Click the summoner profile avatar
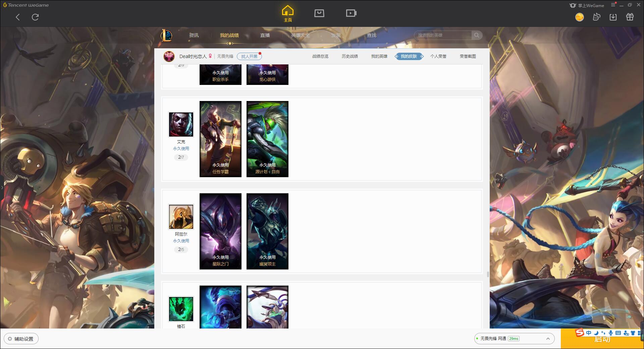The width and height of the screenshot is (644, 349). pyautogui.click(x=169, y=56)
